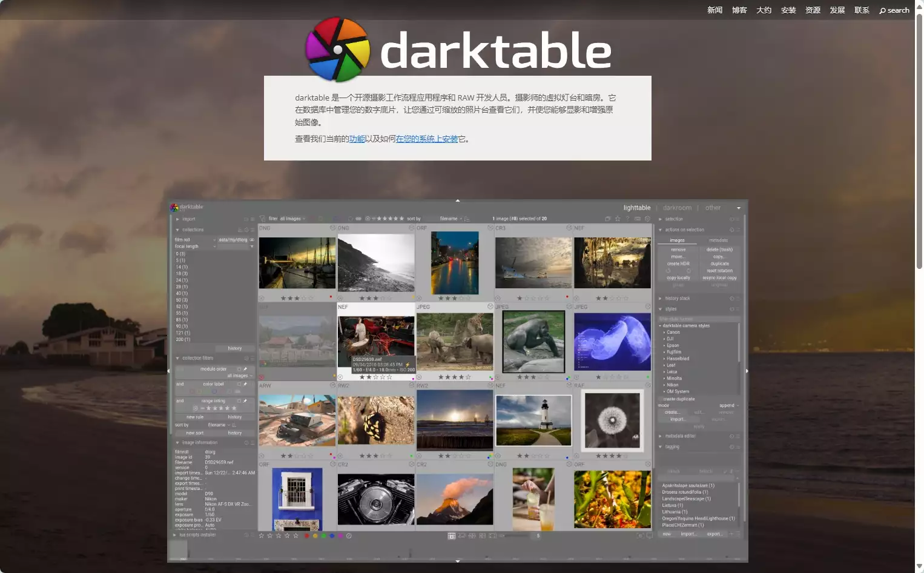Collapse the right panel with its arrow handle

[747, 371]
